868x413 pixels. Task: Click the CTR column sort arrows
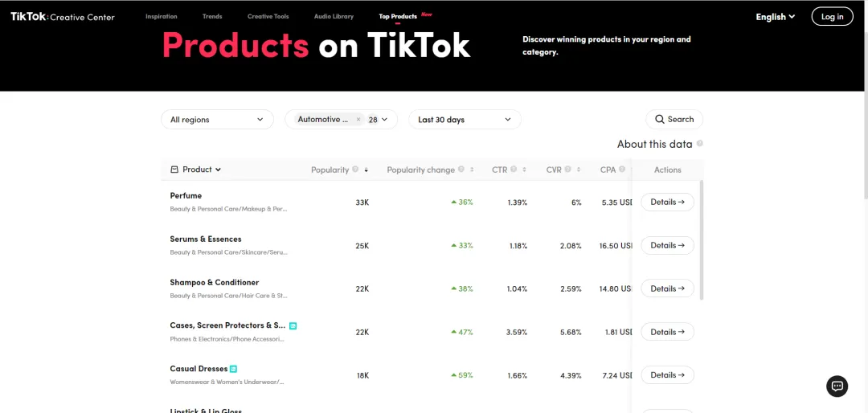click(524, 170)
